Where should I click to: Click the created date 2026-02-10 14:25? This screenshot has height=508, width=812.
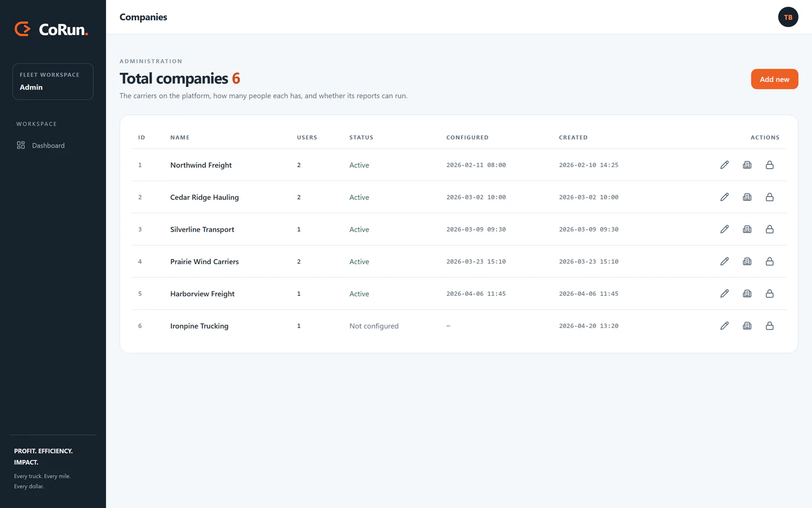pos(589,165)
